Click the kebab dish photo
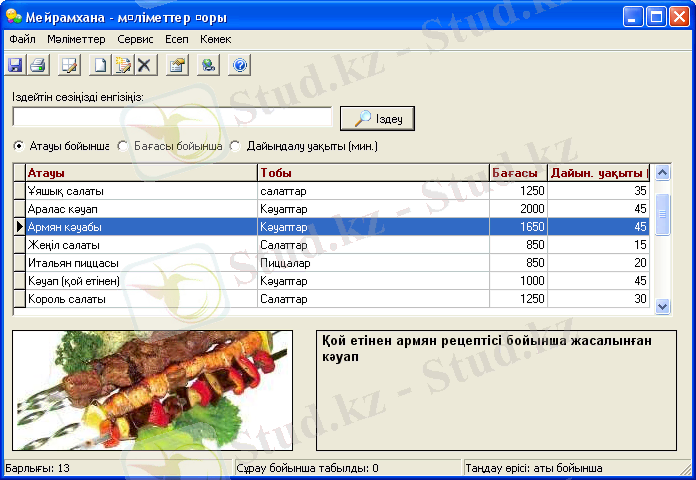This screenshot has height=480, width=696. [x=152, y=390]
